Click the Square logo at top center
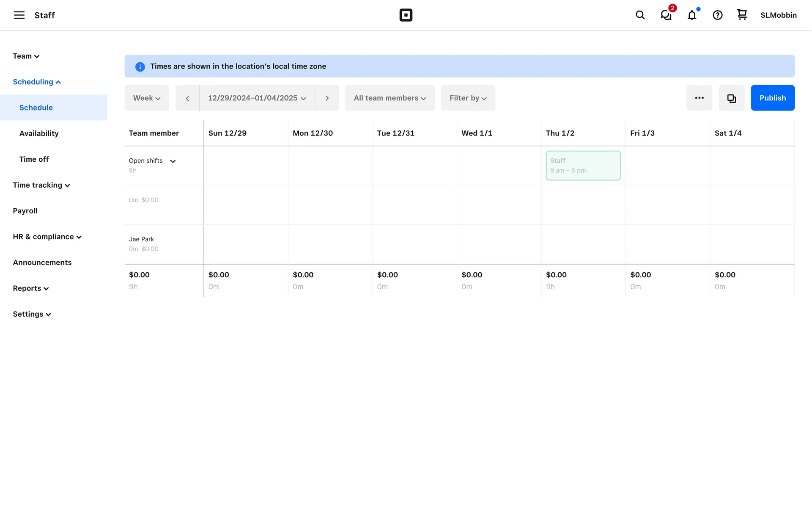 tap(406, 15)
